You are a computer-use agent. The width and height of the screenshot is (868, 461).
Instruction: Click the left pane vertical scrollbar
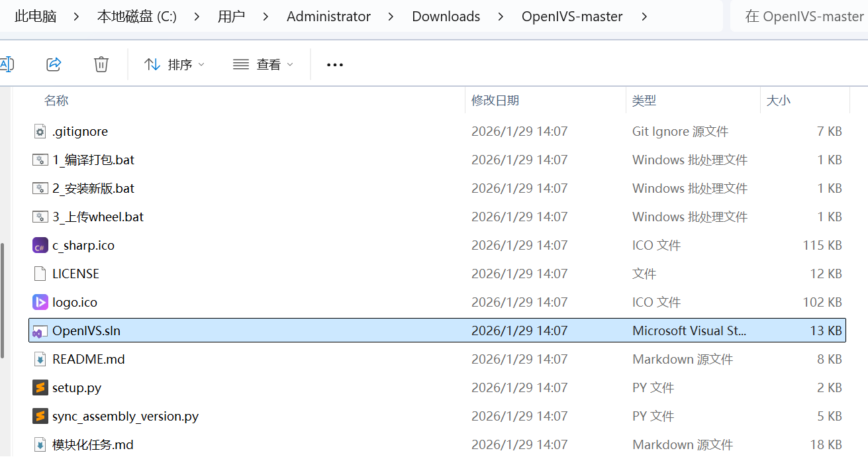tap(3, 299)
